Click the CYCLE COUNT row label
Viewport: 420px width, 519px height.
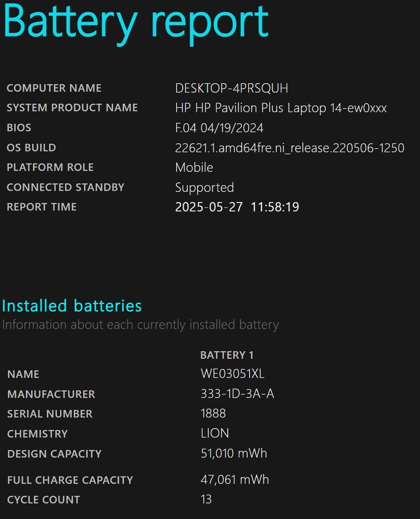(44, 500)
